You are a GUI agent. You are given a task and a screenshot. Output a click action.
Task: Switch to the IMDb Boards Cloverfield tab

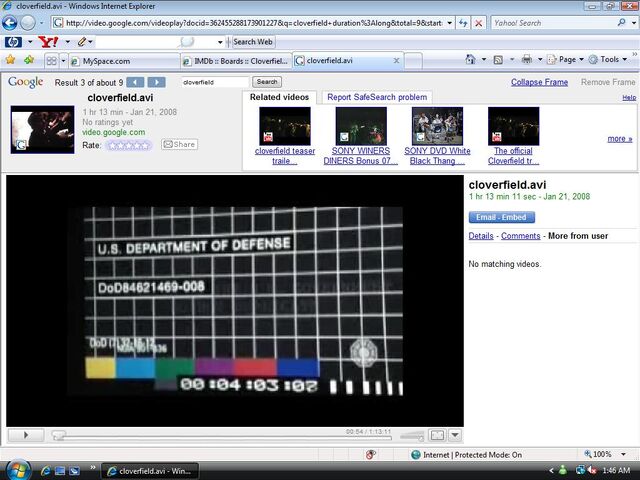(236, 61)
